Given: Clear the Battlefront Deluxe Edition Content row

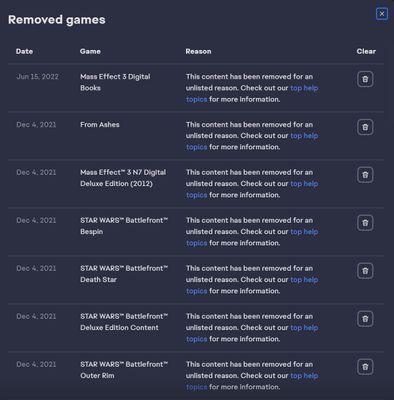Looking at the screenshot, I should [x=365, y=319].
